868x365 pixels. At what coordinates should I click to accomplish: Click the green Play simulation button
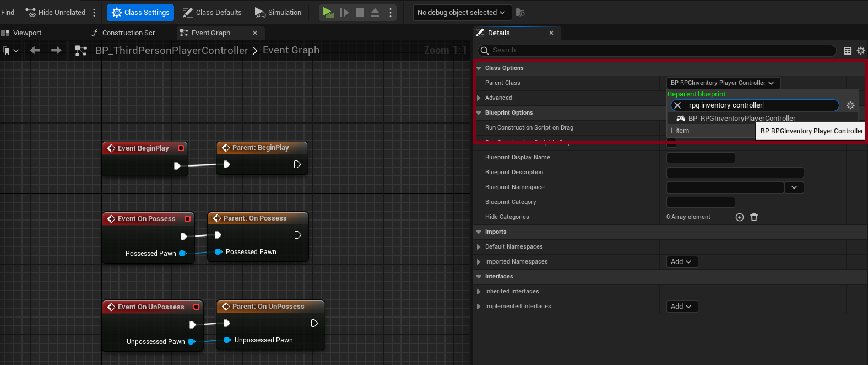pos(328,12)
